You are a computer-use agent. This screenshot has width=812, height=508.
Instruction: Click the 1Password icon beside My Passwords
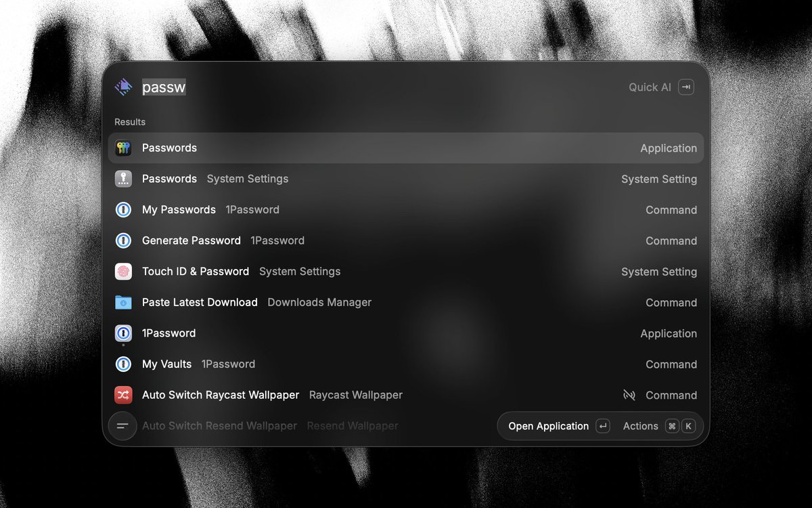[123, 210]
